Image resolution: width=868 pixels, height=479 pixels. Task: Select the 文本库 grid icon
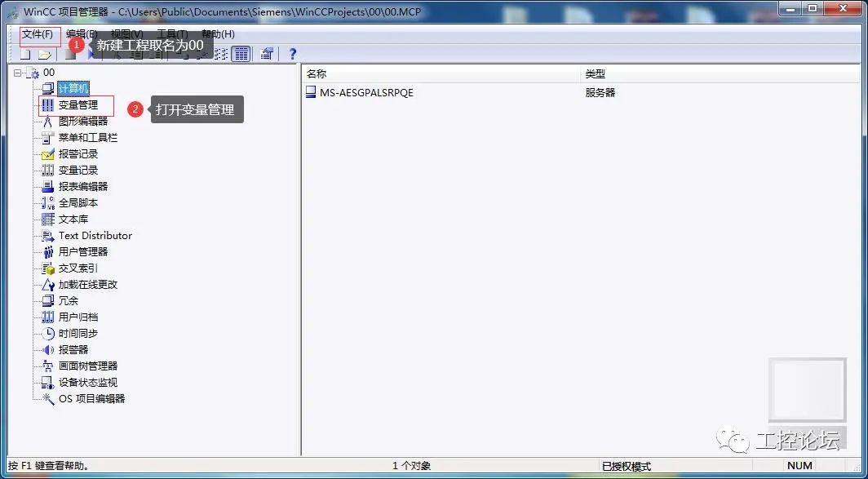[x=49, y=220]
